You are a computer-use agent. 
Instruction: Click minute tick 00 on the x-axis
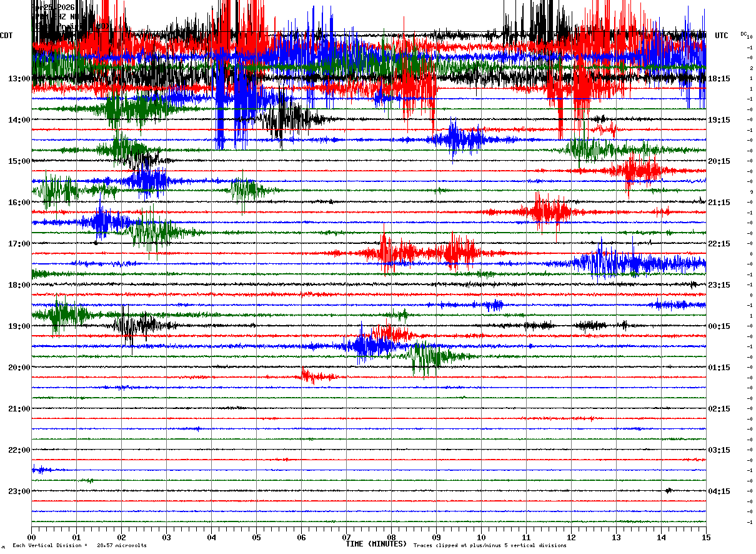point(31,537)
